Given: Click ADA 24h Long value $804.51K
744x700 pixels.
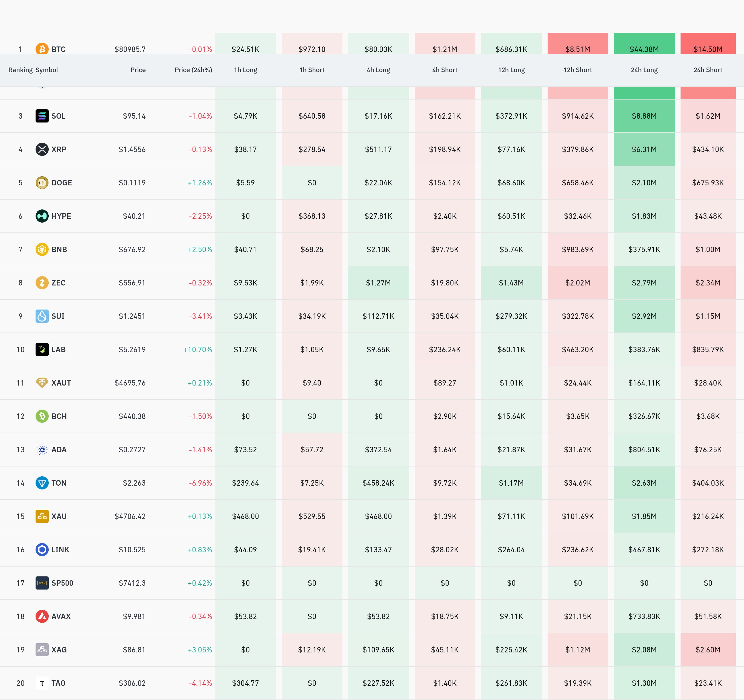Looking at the screenshot, I should pyautogui.click(x=644, y=449).
